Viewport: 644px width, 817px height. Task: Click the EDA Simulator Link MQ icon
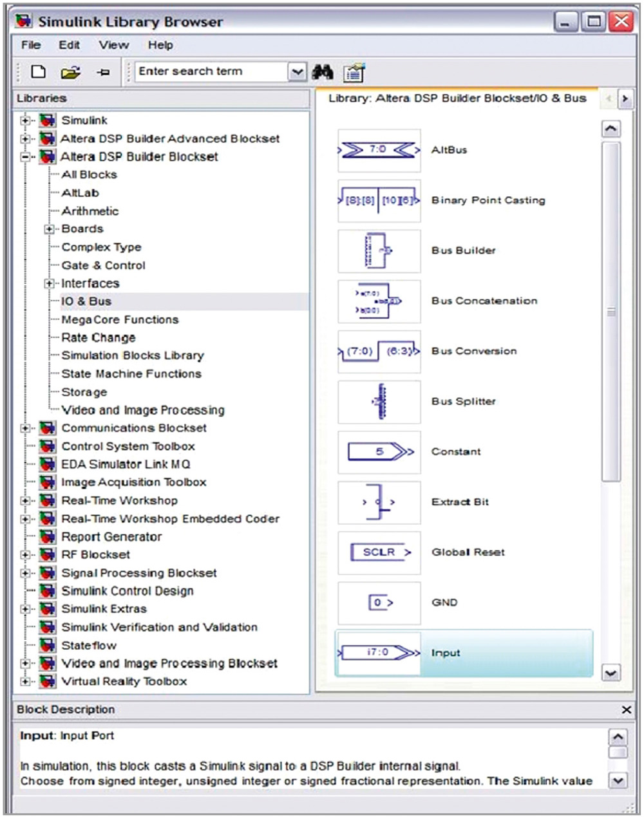(48, 464)
